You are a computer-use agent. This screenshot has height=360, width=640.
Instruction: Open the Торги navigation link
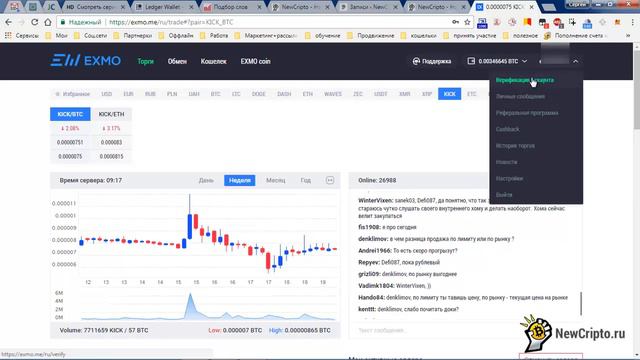coord(145,61)
